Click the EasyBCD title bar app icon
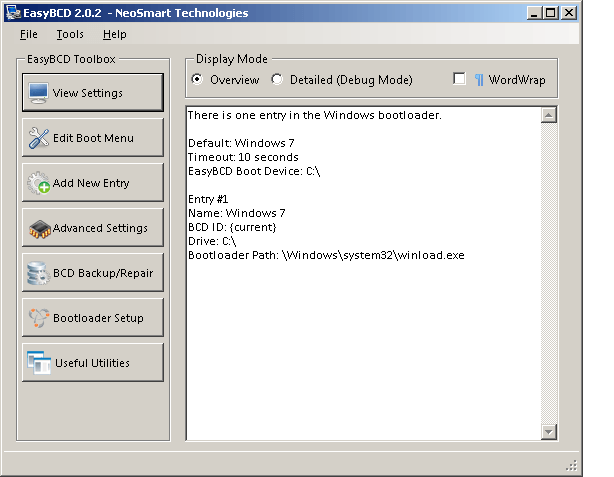The height and width of the screenshot is (477, 614). coord(12,14)
